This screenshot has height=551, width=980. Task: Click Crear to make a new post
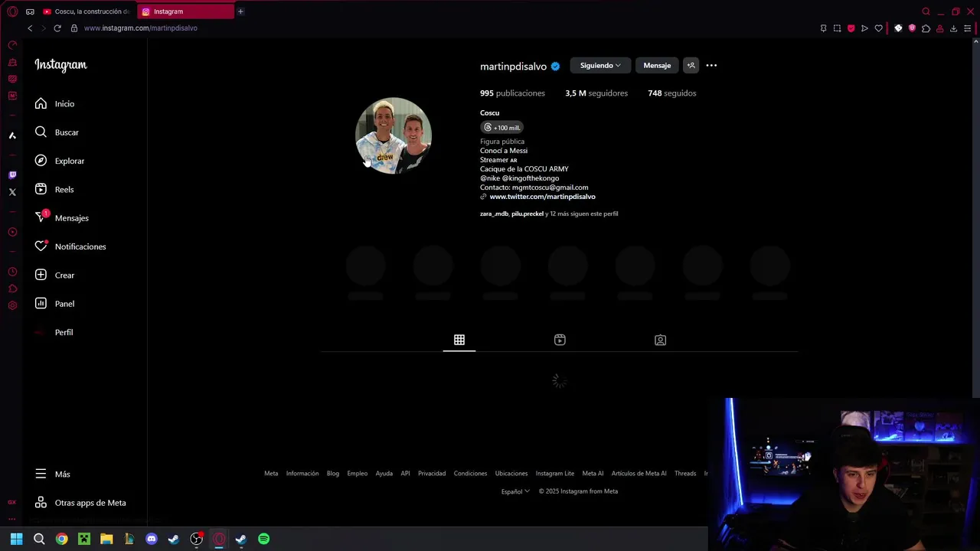coord(54,275)
